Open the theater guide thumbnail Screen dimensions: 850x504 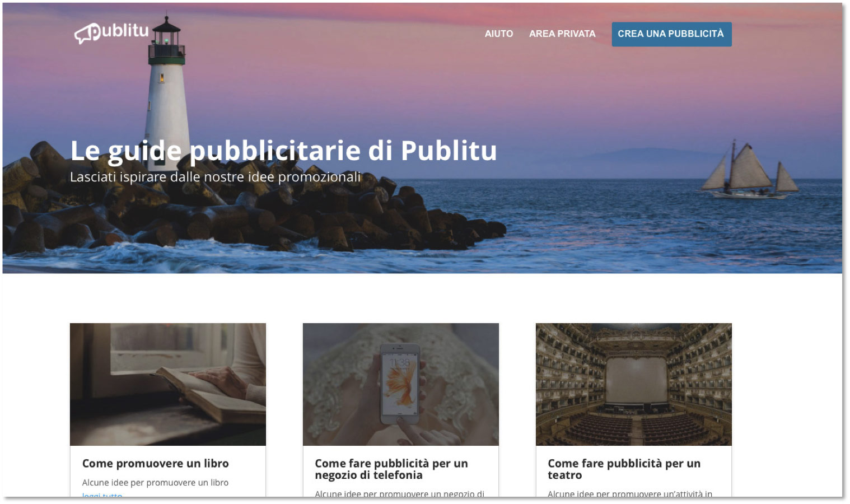coord(634,384)
